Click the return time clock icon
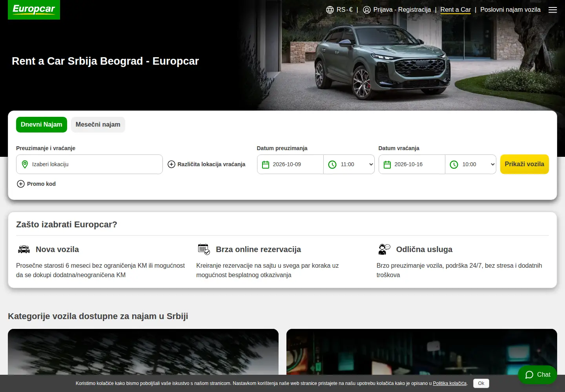Image resolution: width=565 pixels, height=392 pixels. tap(454, 165)
